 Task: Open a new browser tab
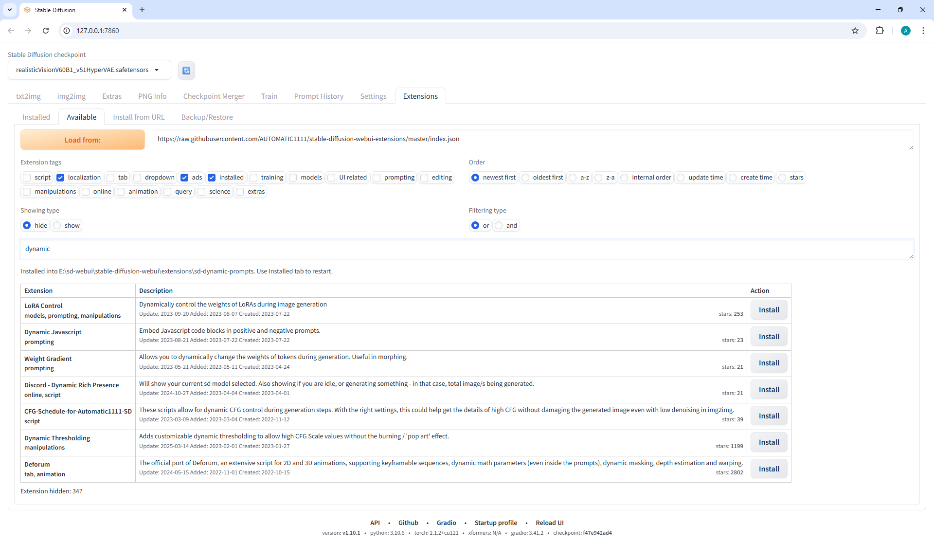click(x=142, y=10)
